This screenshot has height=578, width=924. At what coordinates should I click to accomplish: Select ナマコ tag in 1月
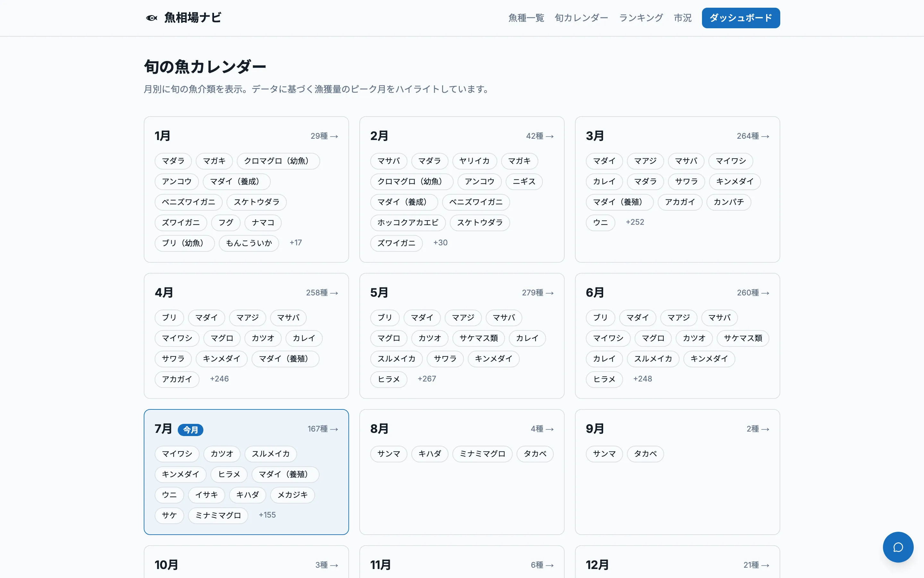pos(263,223)
